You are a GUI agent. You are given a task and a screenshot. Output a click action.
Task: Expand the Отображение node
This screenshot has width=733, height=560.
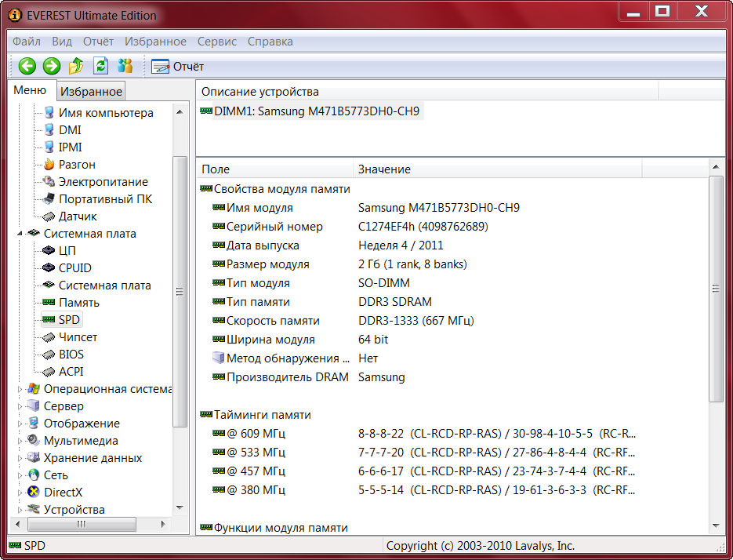(20, 424)
